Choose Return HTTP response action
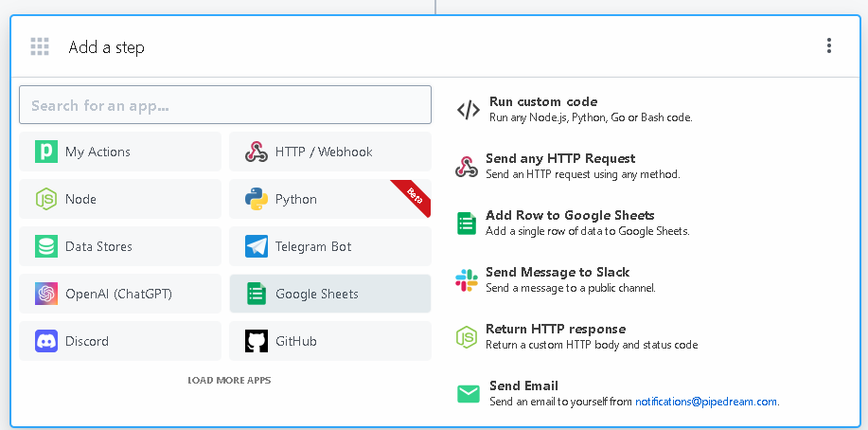 point(556,330)
